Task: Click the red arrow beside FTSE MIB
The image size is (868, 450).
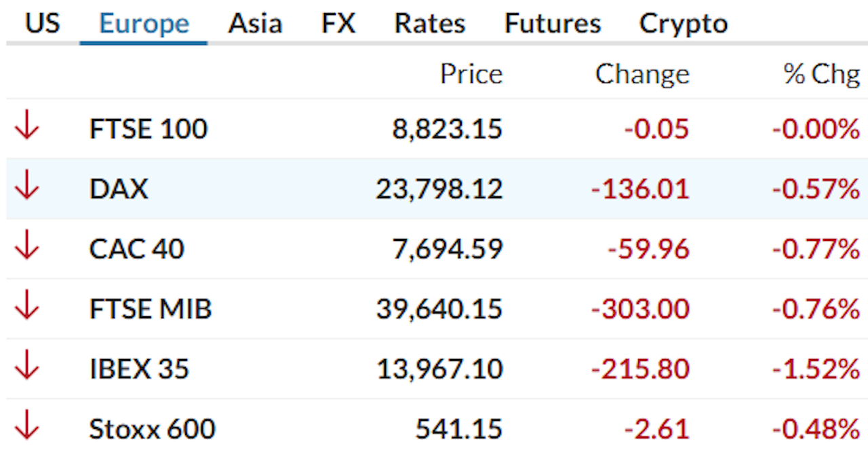Action: (x=26, y=309)
